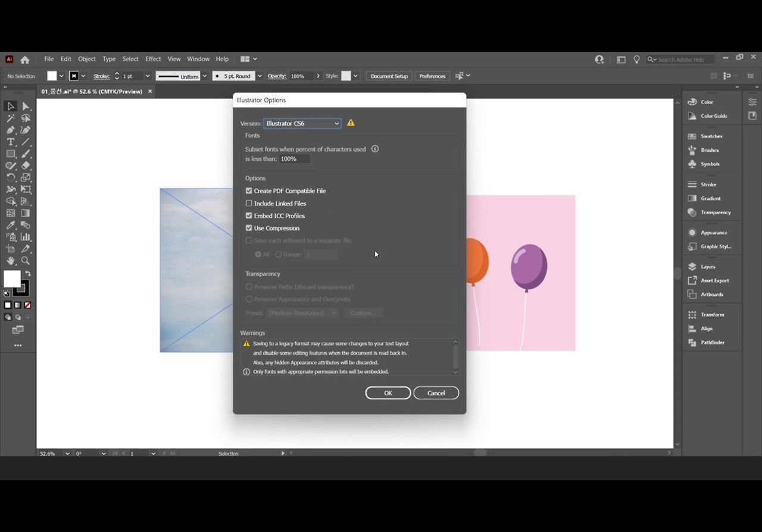Open the Transparency panel
Image resolution: width=762 pixels, height=532 pixels.
tap(715, 212)
